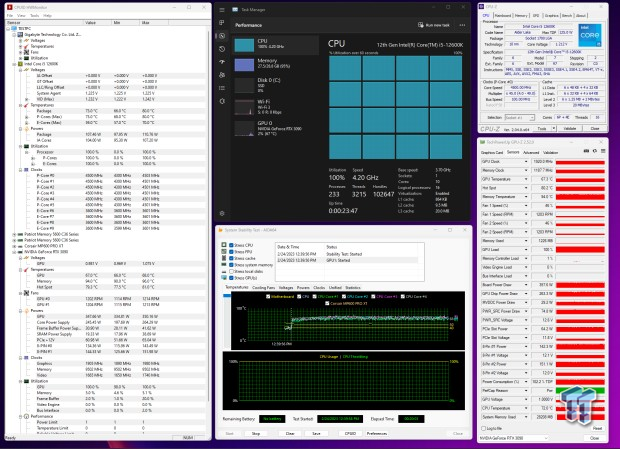Collapse Intel Core i5 12600K tree node
The width and height of the screenshot is (620, 449).
(x=14, y=64)
